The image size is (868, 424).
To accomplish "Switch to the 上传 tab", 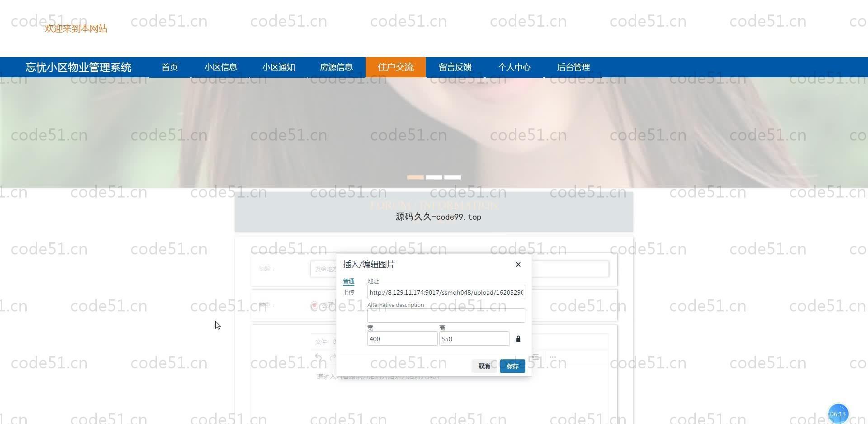I will (349, 292).
